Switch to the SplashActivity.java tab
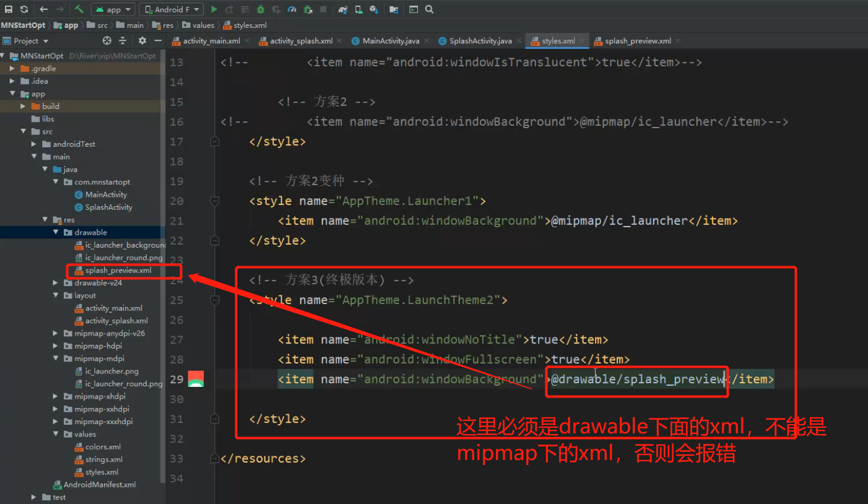This screenshot has height=504, width=868. pyautogui.click(x=480, y=41)
